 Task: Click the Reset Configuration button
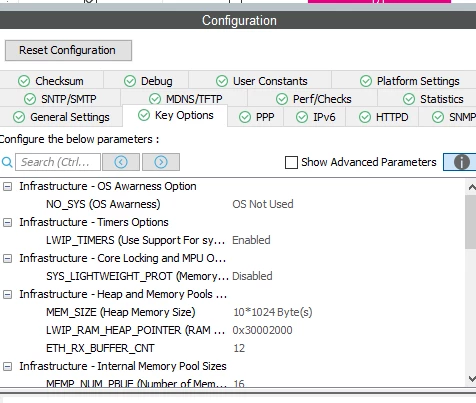[68, 50]
